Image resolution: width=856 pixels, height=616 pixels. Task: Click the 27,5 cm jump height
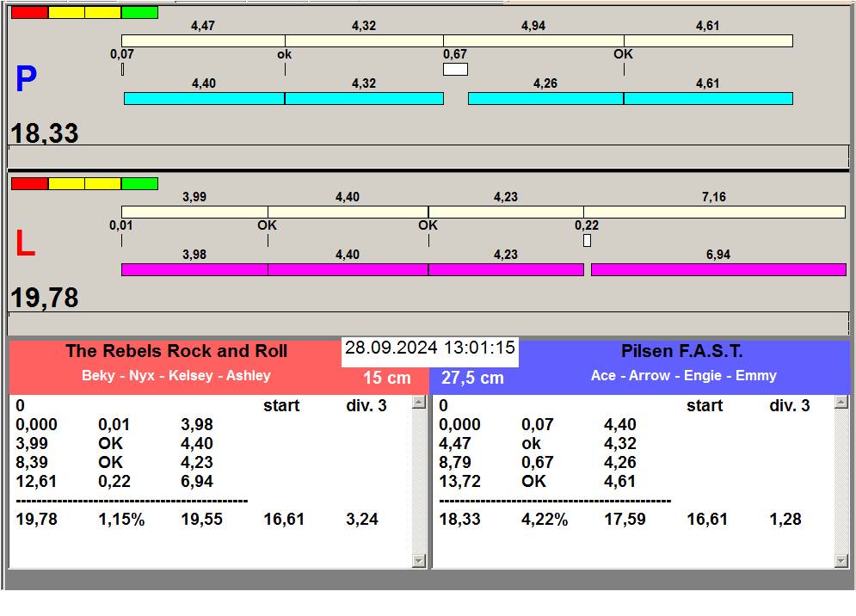click(473, 378)
